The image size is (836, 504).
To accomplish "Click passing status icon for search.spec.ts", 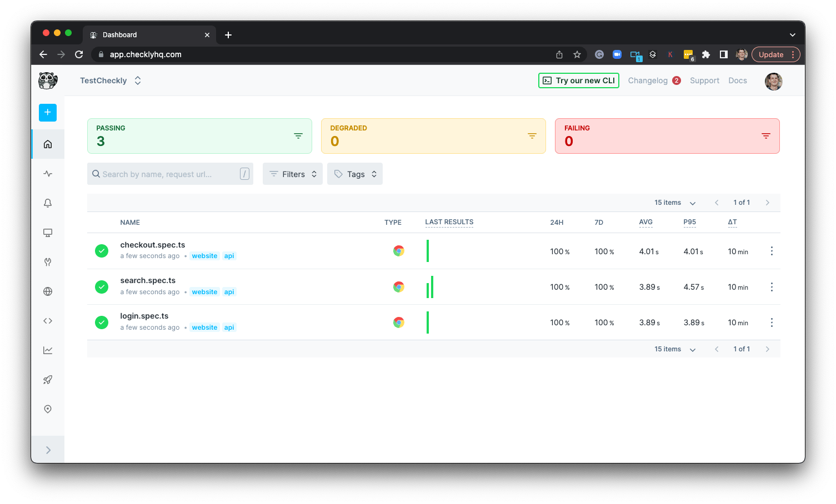I will [102, 287].
